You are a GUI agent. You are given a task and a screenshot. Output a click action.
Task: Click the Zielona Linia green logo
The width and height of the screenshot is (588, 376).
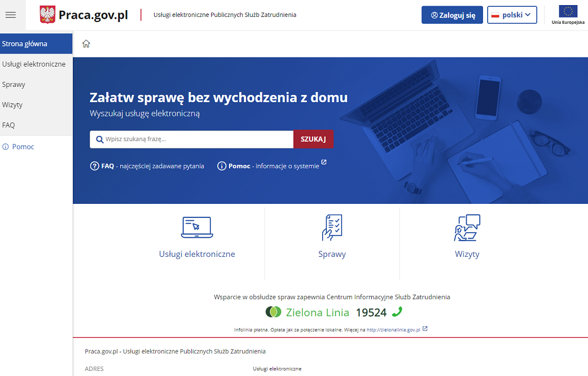(x=273, y=312)
